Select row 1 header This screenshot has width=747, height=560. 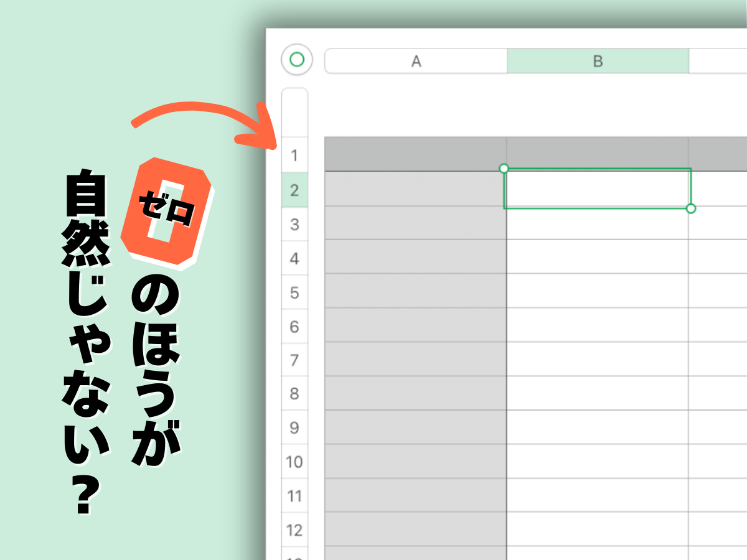pos(295,156)
